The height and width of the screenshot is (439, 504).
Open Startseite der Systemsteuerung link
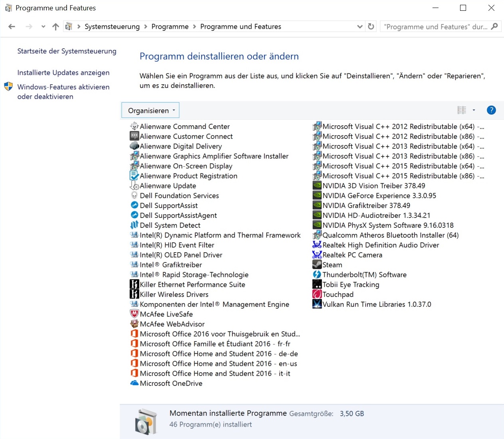coord(67,51)
